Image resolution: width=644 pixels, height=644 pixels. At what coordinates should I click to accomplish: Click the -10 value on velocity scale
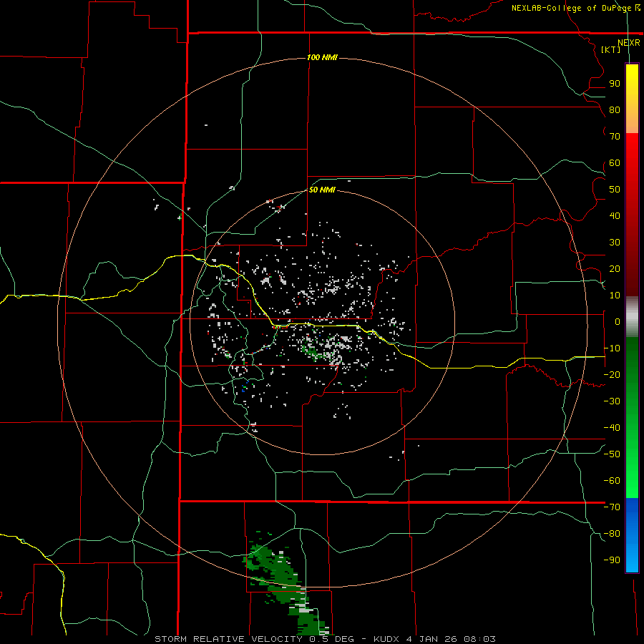(x=612, y=348)
